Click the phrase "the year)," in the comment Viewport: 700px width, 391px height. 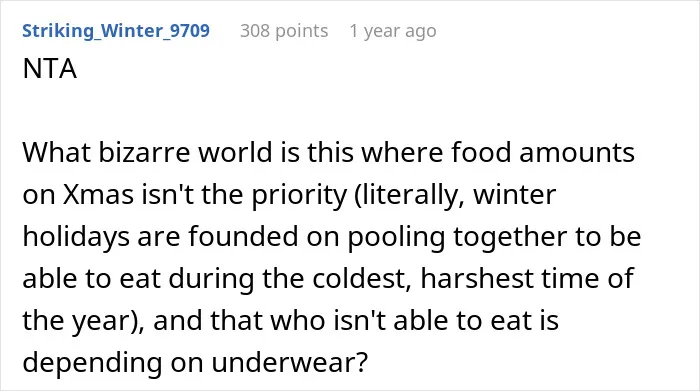tap(83, 321)
